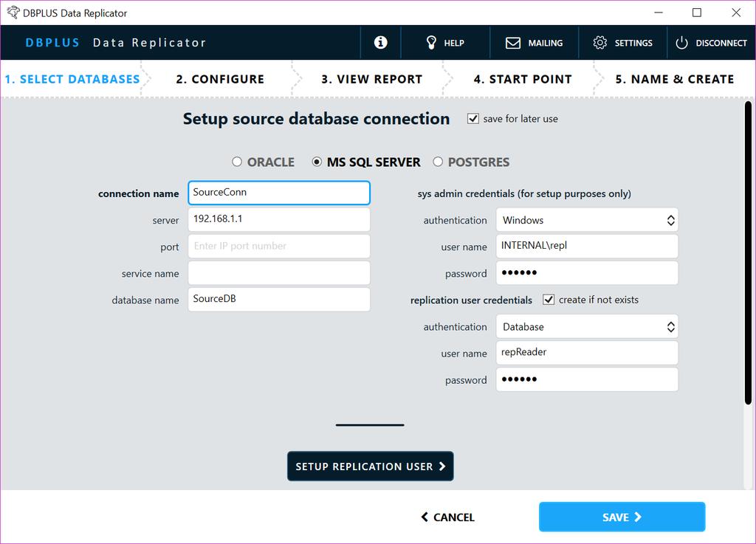The image size is (756, 544).
Task: Click the 'Setup source database connection' heading
Action: click(316, 119)
